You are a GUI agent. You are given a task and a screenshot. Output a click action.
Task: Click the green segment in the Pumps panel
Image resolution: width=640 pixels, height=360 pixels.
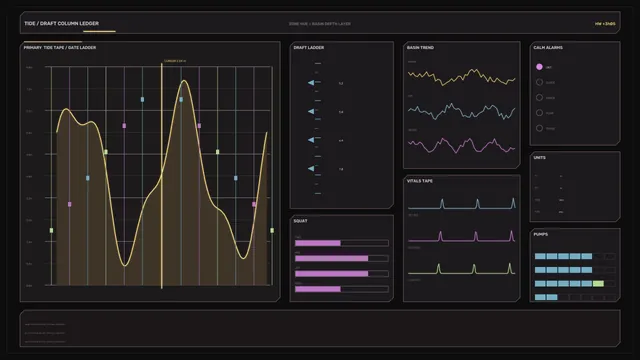coord(598,284)
